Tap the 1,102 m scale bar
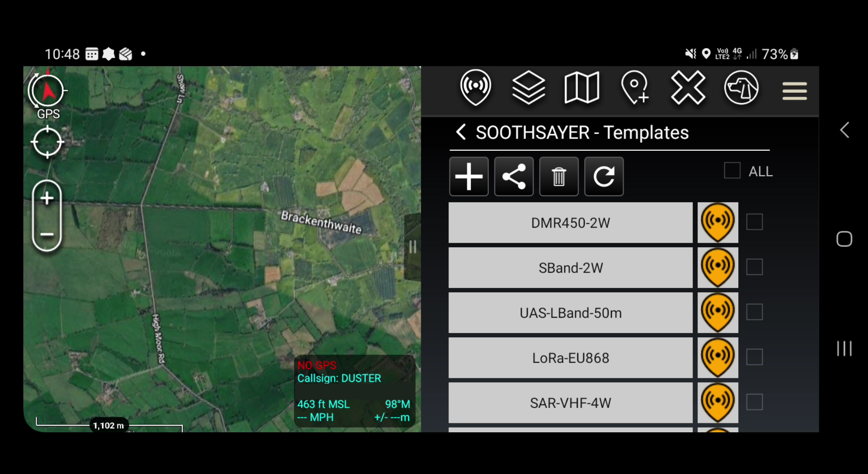 click(109, 425)
